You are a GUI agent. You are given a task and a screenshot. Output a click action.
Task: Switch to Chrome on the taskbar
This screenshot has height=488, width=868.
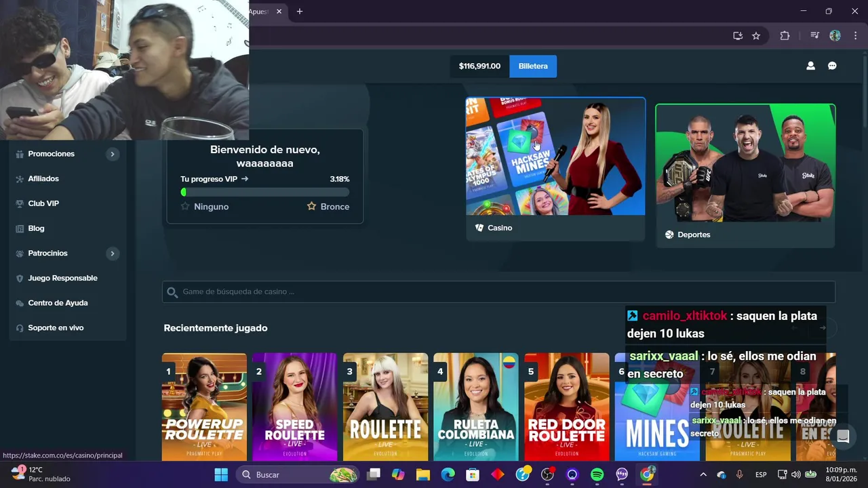[x=648, y=474]
